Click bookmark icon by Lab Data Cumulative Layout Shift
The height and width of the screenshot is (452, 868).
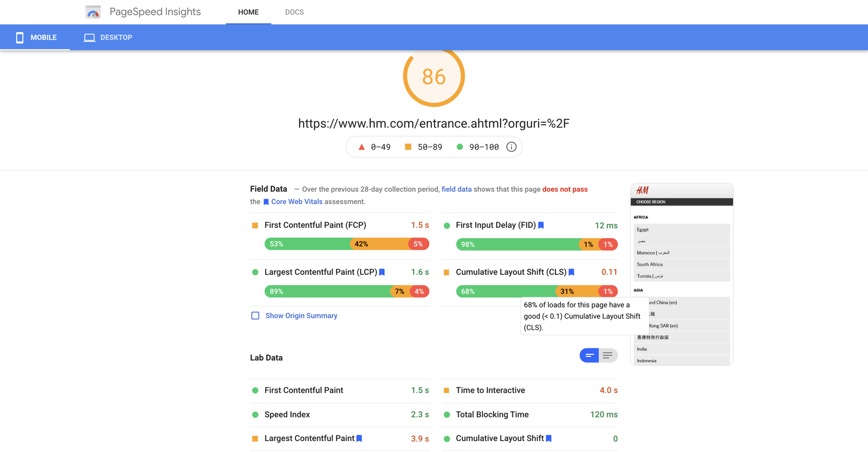[x=549, y=439]
